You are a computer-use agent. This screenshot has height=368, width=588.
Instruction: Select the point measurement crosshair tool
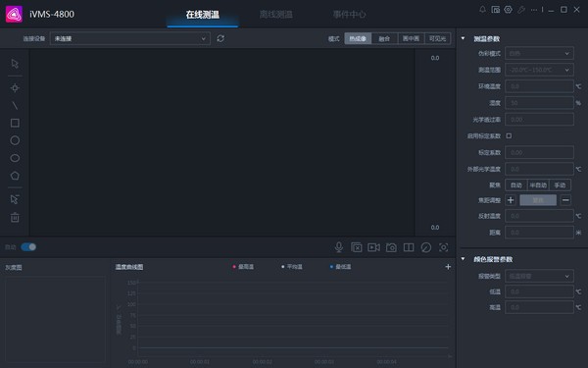[15, 88]
